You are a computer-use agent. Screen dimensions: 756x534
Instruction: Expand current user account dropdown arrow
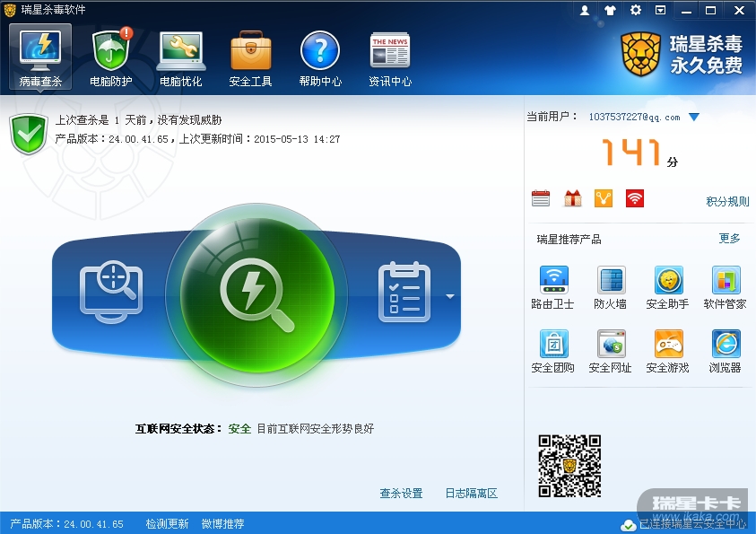(x=694, y=117)
